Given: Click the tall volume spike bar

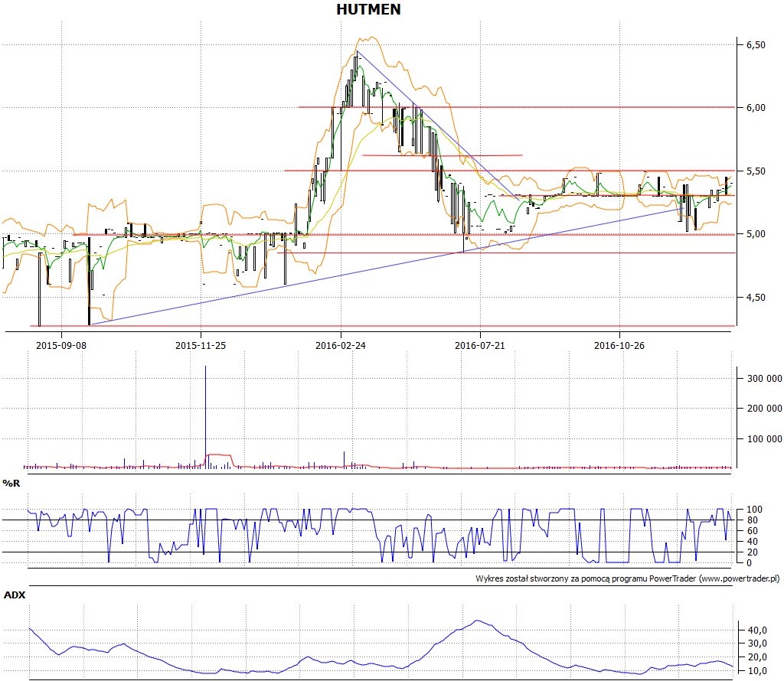Looking at the screenshot, I should 205,417.
